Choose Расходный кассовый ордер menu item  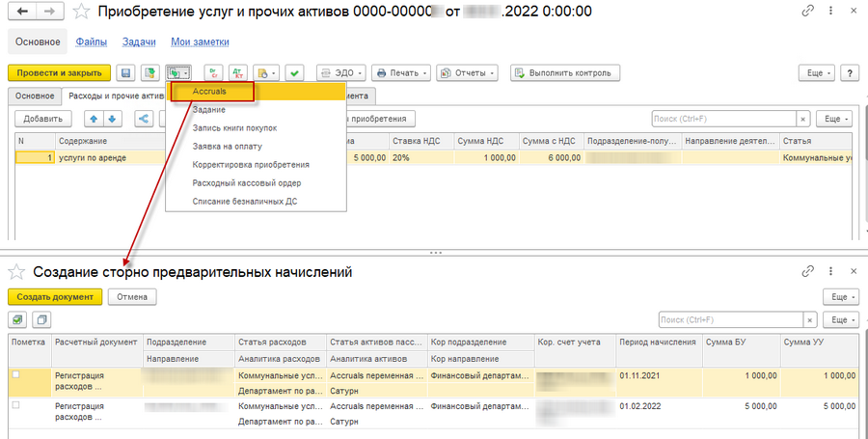[258, 182]
